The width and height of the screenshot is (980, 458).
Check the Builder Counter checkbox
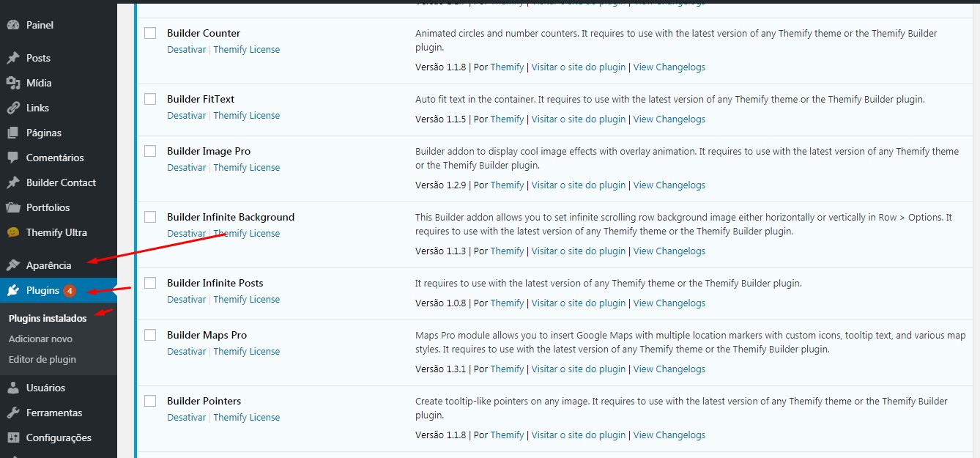tap(150, 33)
